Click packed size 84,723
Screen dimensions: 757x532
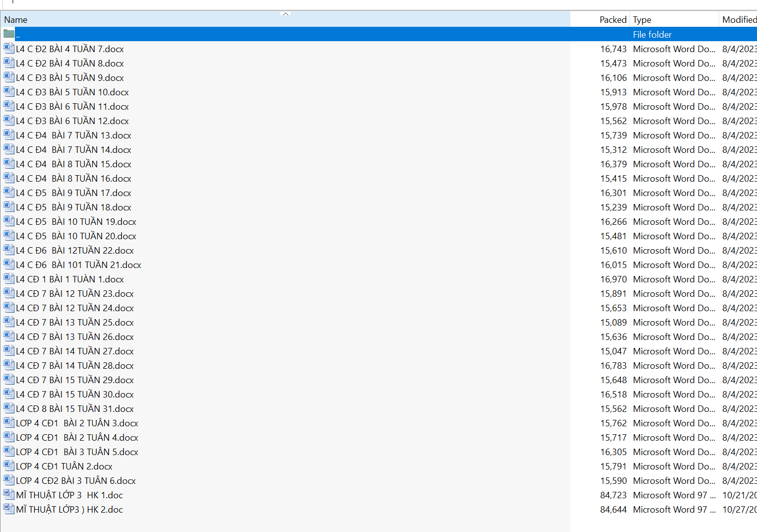click(x=614, y=495)
